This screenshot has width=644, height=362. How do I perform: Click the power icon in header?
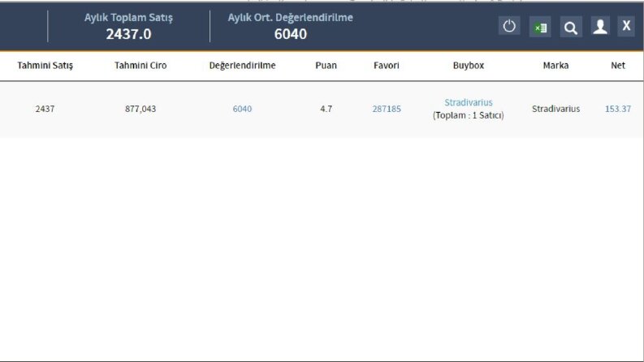pyautogui.click(x=509, y=27)
